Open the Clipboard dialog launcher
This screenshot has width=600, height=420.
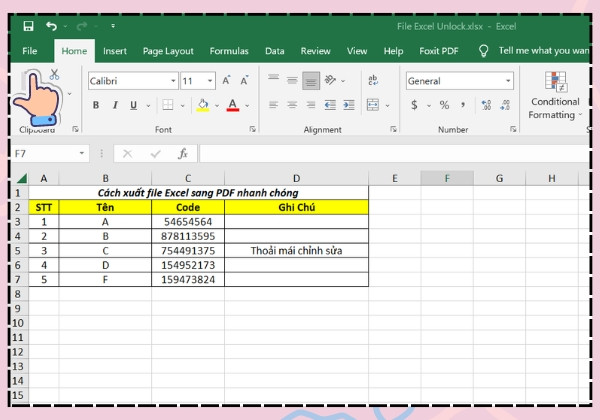[75, 129]
